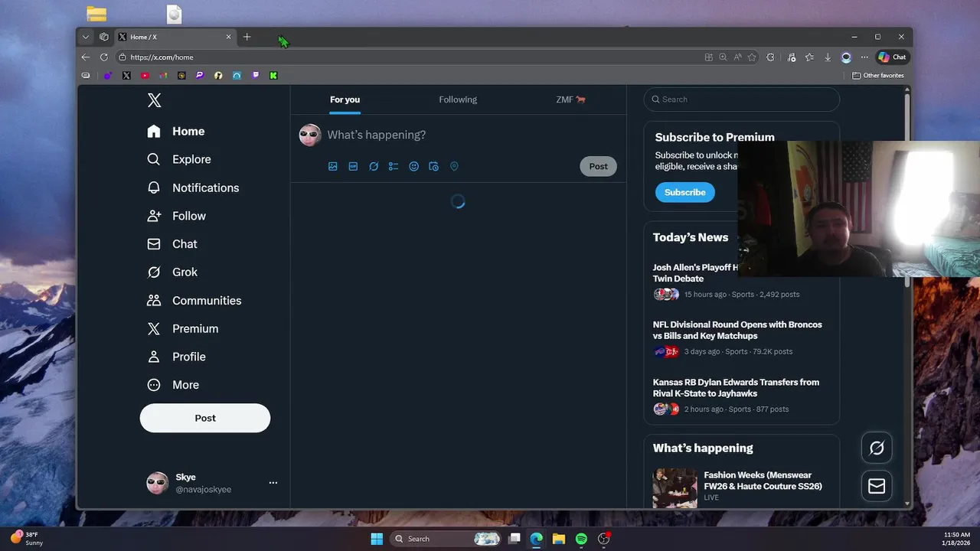Add media using the image icon
The width and height of the screenshot is (980, 551).
[x=333, y=166]
